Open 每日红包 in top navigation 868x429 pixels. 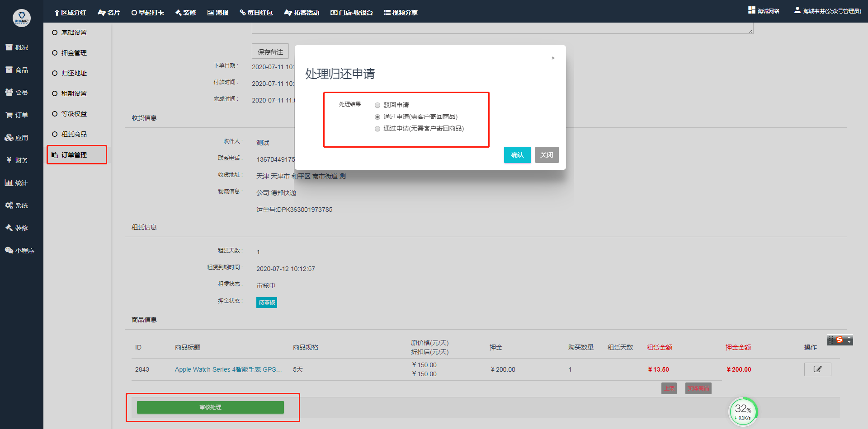coord(256,13)
